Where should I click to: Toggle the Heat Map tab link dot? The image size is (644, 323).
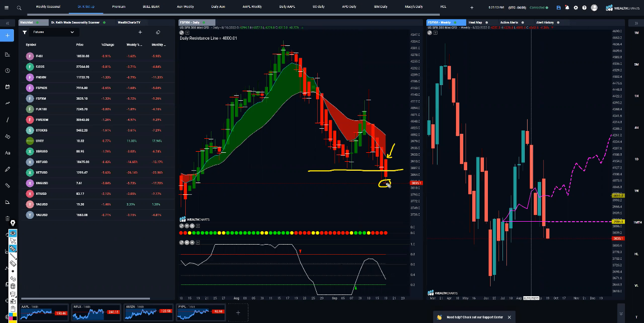click(x=487, y=22)
